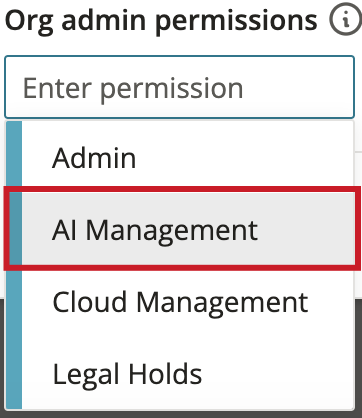362x418 pixels.
Task: Open the Org admin permissions info tooltip icon
Action: (346, 19)
